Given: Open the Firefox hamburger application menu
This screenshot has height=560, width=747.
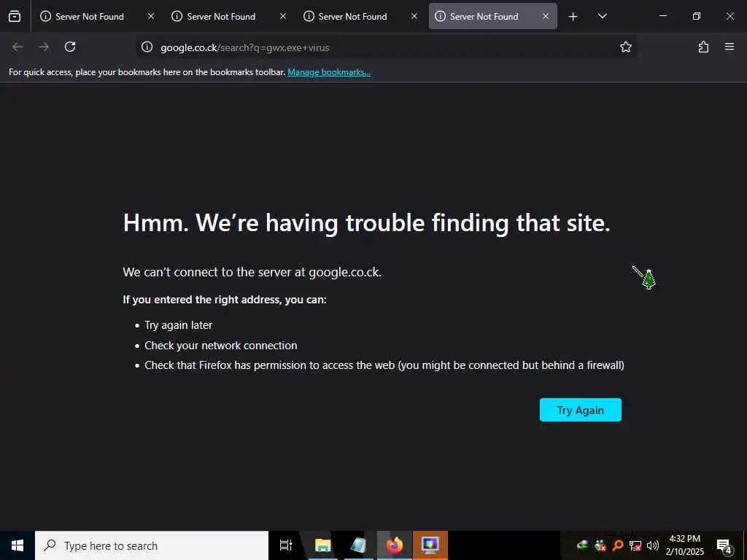Looking at the screenshot, I should pyautogui.click(x=729, y=47).
